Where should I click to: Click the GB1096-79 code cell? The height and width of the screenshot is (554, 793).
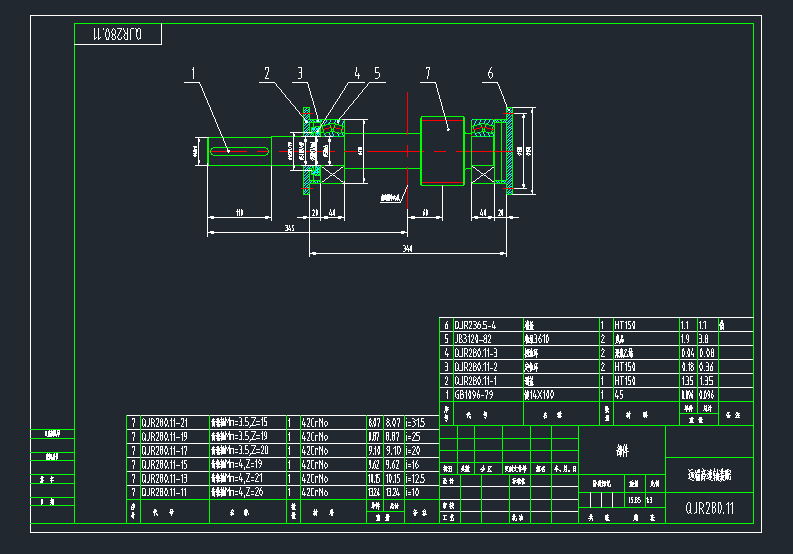(489, 395)
